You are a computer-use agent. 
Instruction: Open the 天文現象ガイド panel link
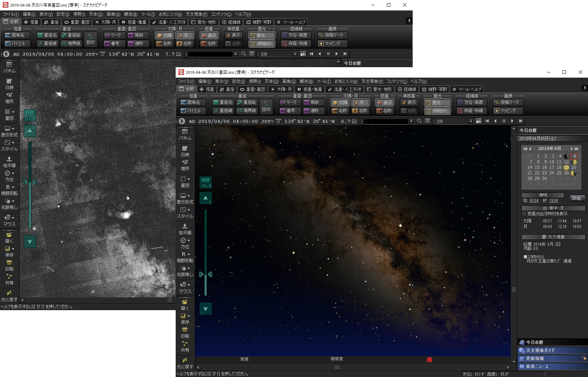point(540,351)
